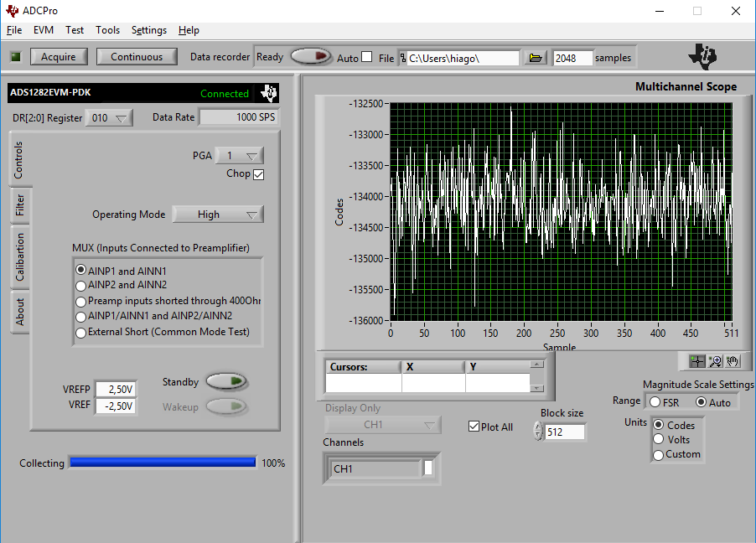Click the Acquire button
The image size is (756, 543).
(x=59, y=57)
